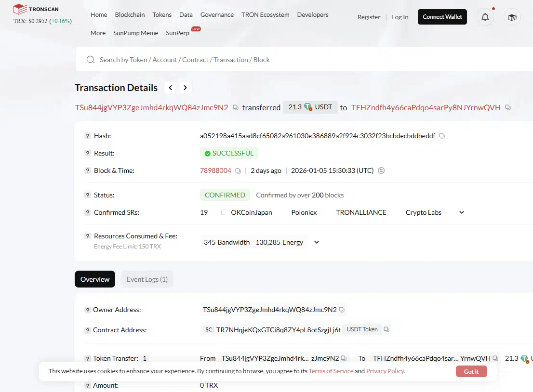The width and height of the screenshot is (533, 392).
Task: Accept cookies with Got It button
Action: pos(471,371)
